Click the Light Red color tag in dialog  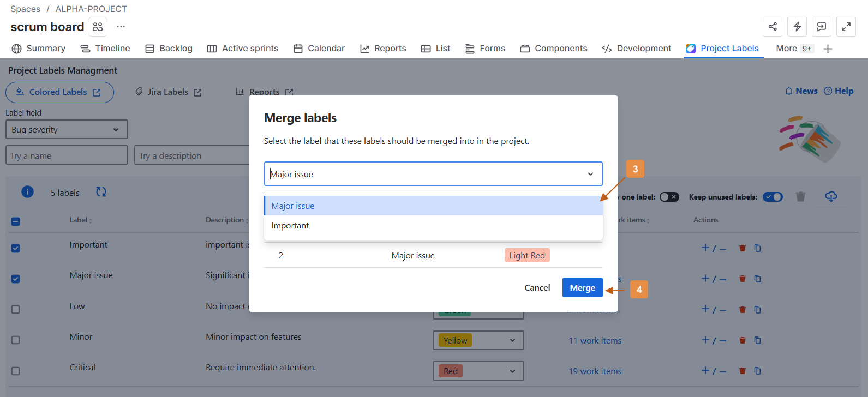[x=527, y=255]
